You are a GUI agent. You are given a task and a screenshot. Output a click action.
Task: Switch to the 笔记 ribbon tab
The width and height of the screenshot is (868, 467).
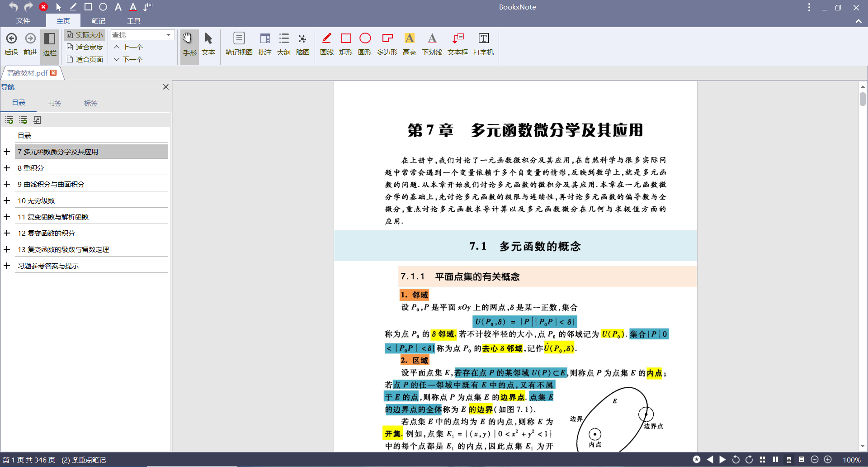99,21
